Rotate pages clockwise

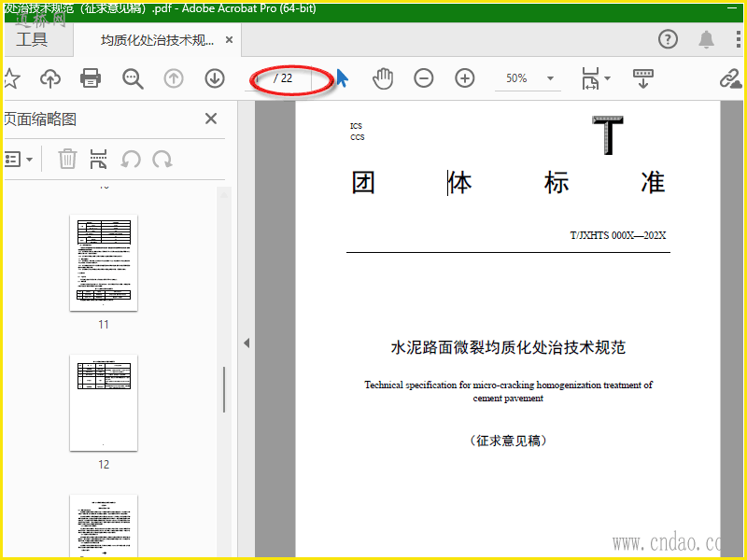click(162, 159)
